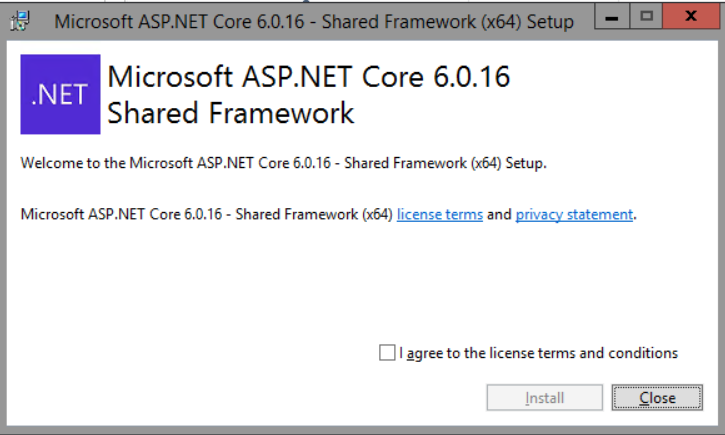This screenshot has width=725, height=435.
Task: Click the plain text preceding the license terms link
Action: (205, 214)
